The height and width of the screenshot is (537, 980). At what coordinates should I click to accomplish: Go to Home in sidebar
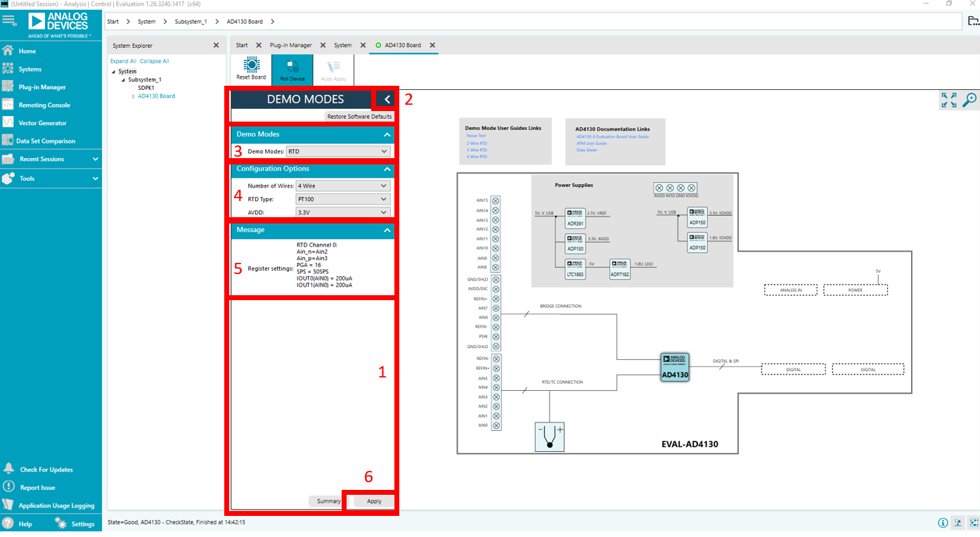[x=27, y=51]
